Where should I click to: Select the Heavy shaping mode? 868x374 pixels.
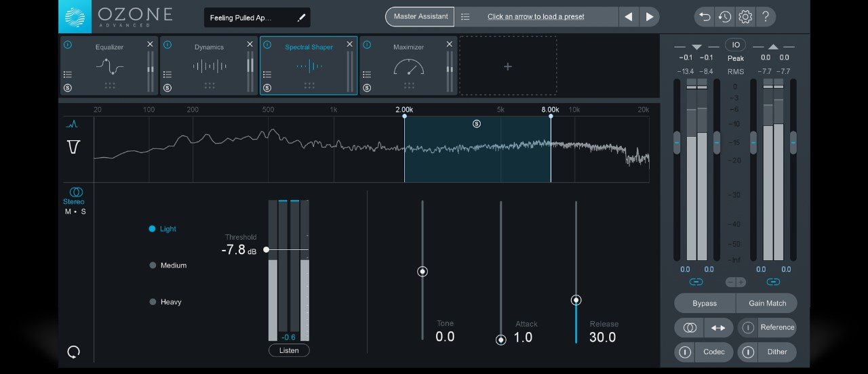coord(165,302)
